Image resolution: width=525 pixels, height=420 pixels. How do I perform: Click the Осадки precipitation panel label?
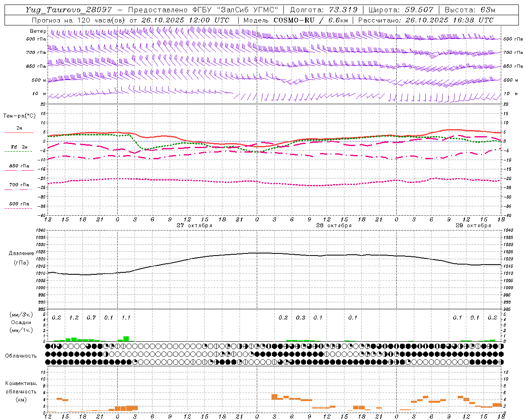[x=21, y=322]
